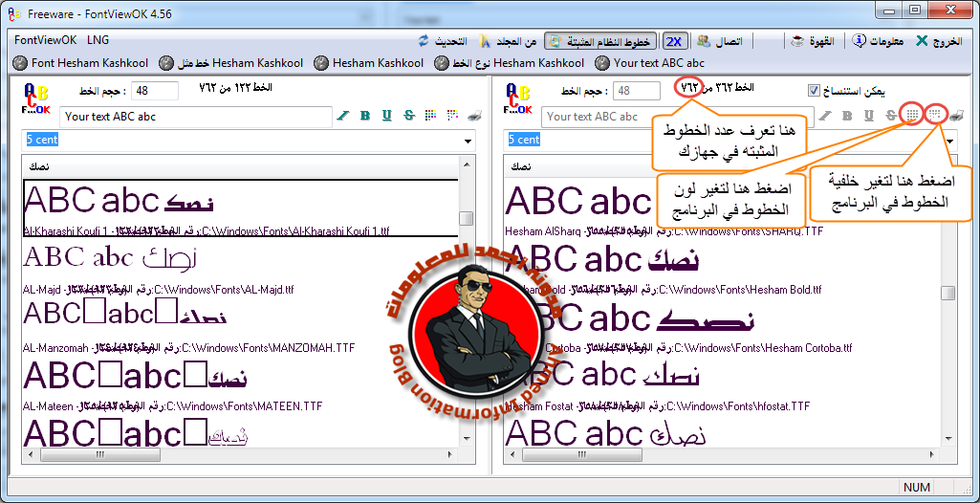Select the Hesham Cortoba.ttf font row
The width and height of the screenshot is (980, 503).
coord(723,325)
